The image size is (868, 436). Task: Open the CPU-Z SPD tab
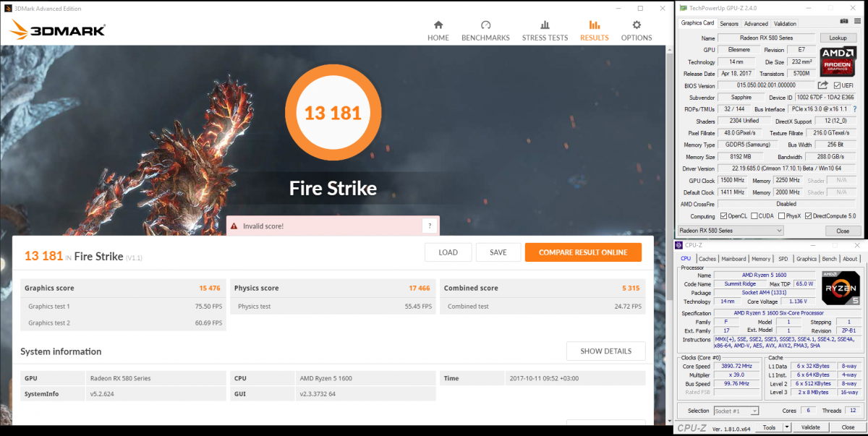click(x=783, y=258)
